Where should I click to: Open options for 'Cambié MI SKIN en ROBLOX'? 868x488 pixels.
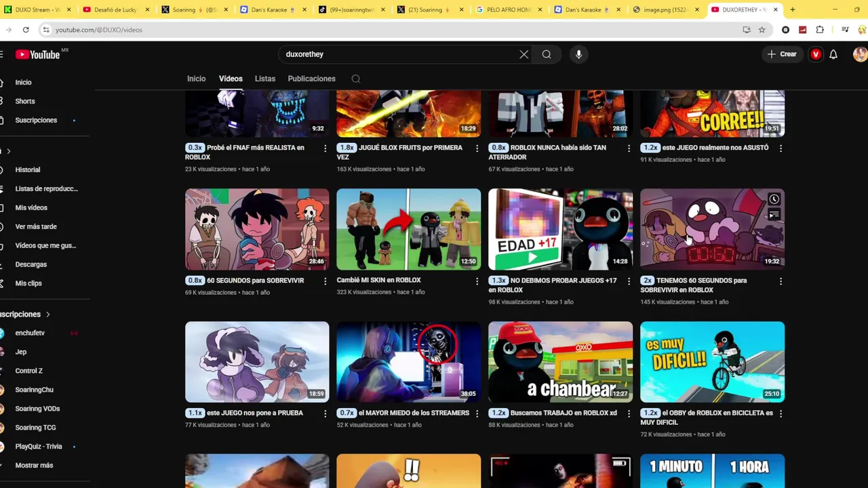point(477,281)
